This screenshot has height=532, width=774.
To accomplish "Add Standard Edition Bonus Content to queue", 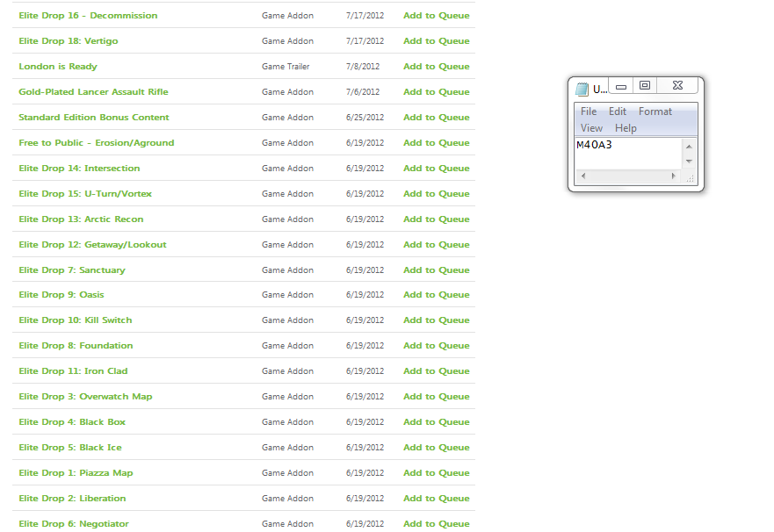I will coord(437,118).
